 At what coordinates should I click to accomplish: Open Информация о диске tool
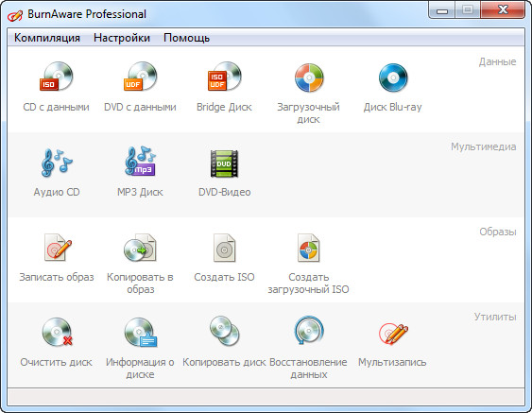[x=140, y=332]
